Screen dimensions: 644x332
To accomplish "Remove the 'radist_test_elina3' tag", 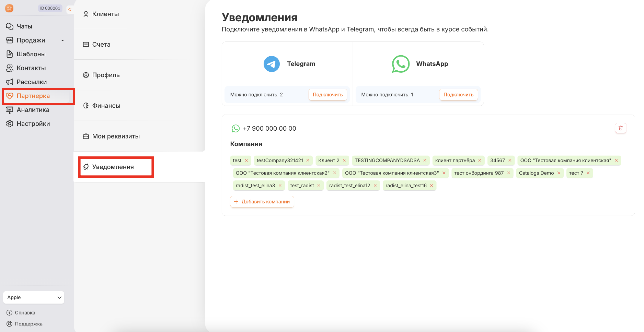I will [x=280, y=186].
